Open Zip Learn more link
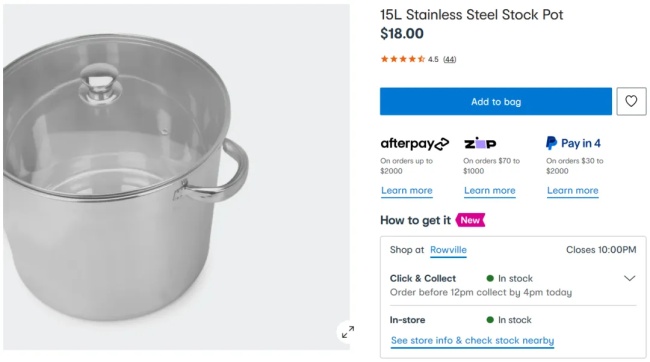The height and width of the screenshot is (362, 650). tap(490, 191)
